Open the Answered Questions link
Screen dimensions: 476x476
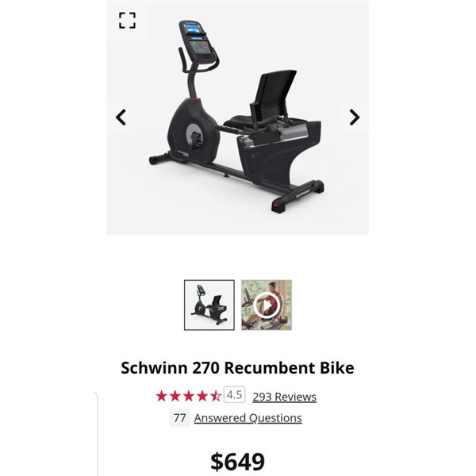[248, 418]
